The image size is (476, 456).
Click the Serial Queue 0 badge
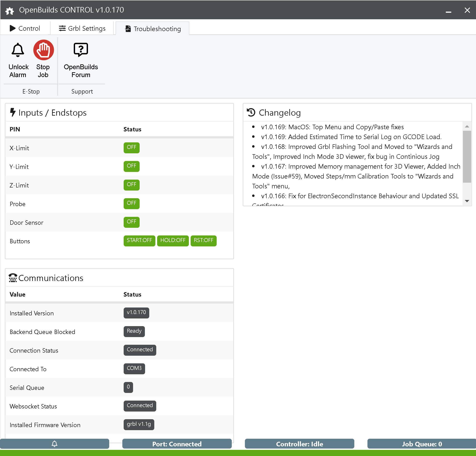pyautogui.click(x=128, y=387)
